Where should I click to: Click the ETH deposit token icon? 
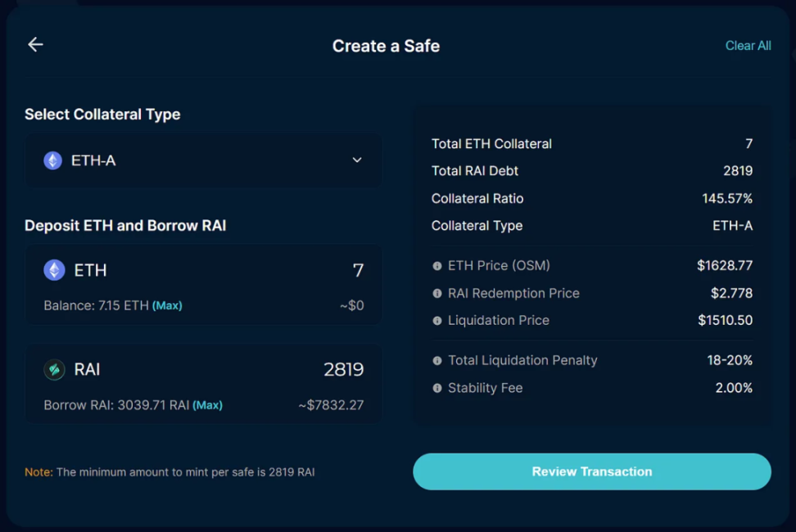(x=54, y=270)
